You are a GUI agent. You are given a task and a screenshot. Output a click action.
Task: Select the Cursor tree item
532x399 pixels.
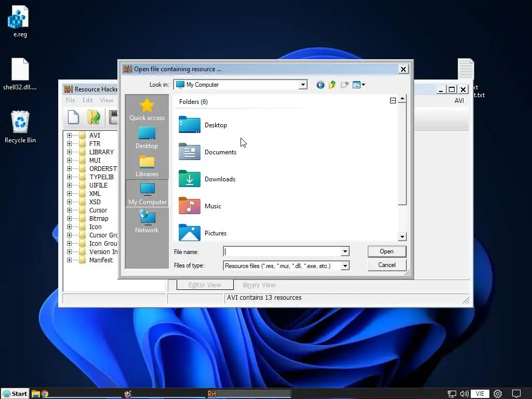tap(98, 210)
